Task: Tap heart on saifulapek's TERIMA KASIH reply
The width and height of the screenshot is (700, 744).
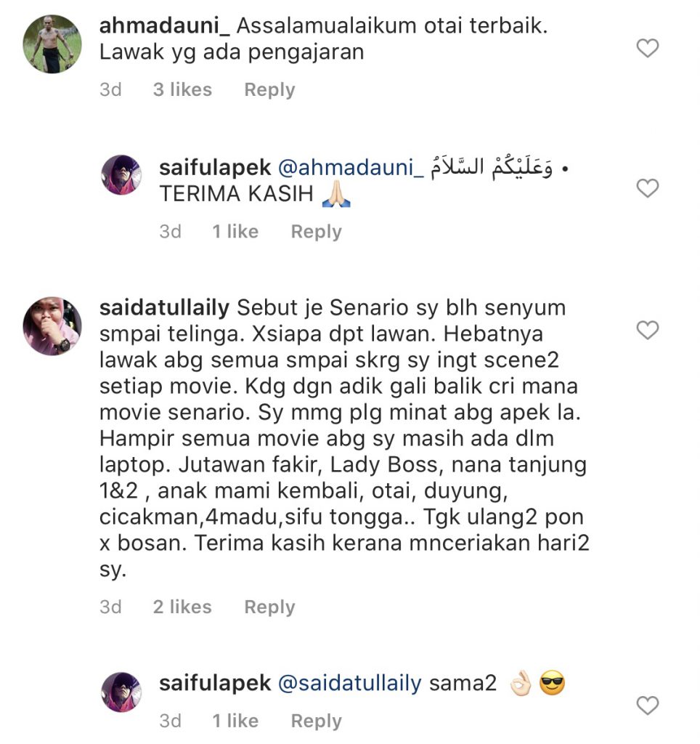Action: coord(648,188)
